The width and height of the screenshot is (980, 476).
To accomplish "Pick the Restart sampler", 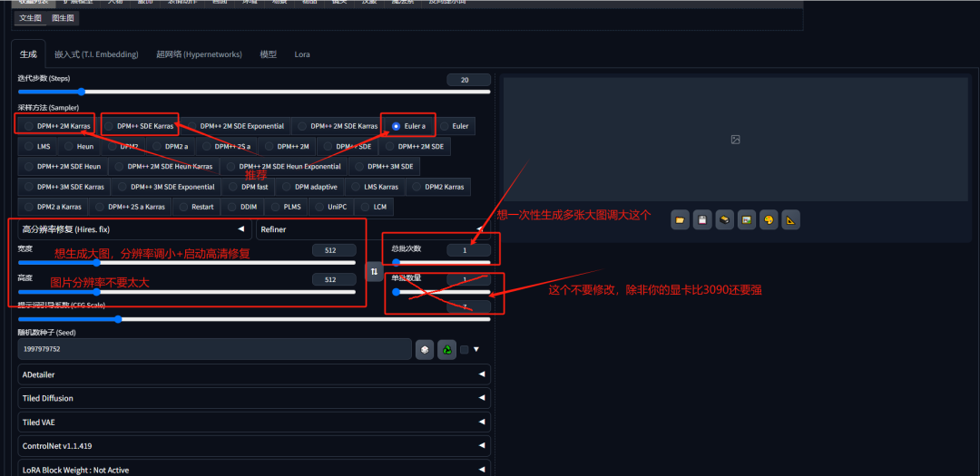I will pyautogui.click(x=196, y=207).
